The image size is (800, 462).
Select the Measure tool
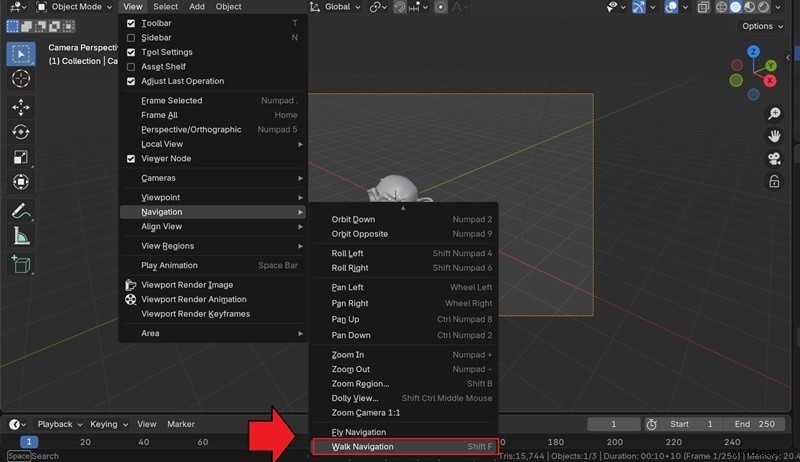click(x=21, y=236)
